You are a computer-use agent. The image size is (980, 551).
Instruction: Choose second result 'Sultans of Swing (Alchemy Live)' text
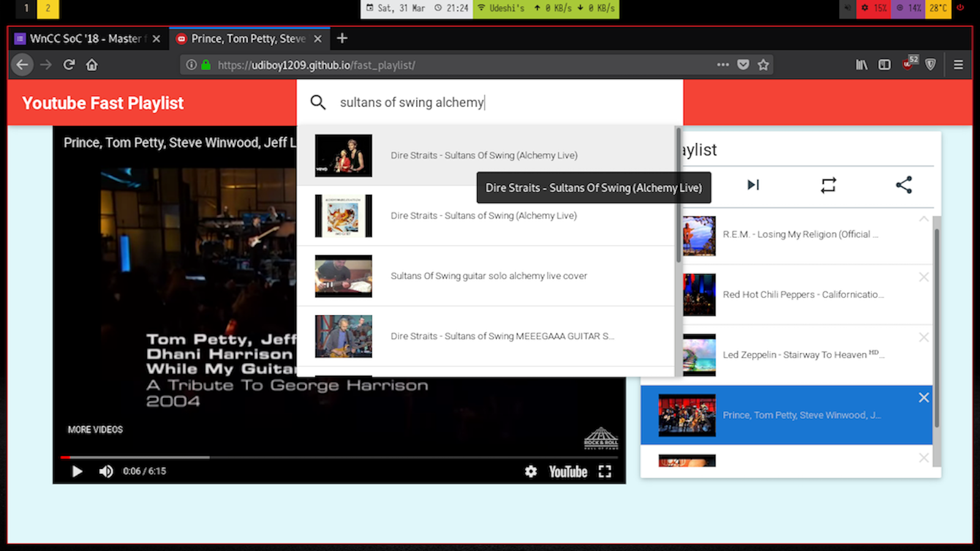[x=484, y=216]
